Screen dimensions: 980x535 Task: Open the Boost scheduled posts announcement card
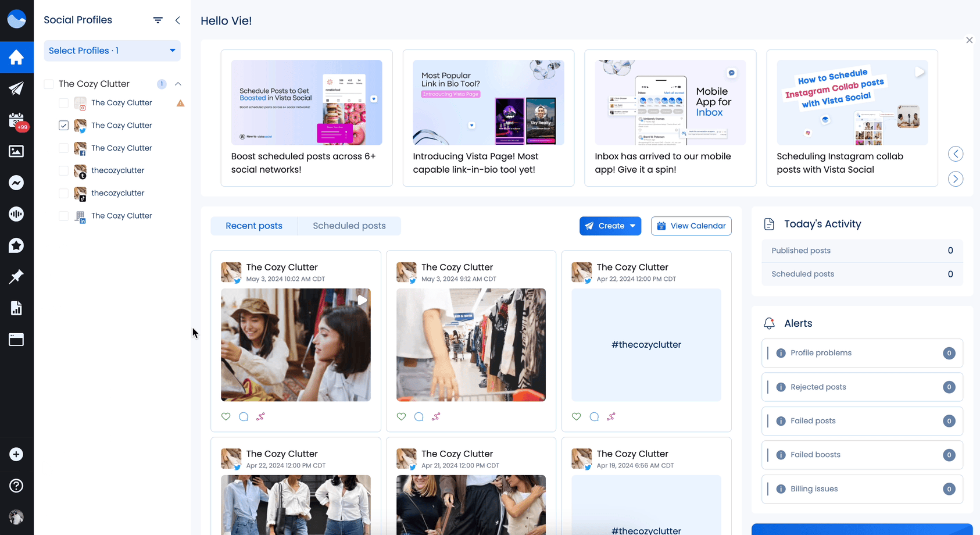pos(307,118)
